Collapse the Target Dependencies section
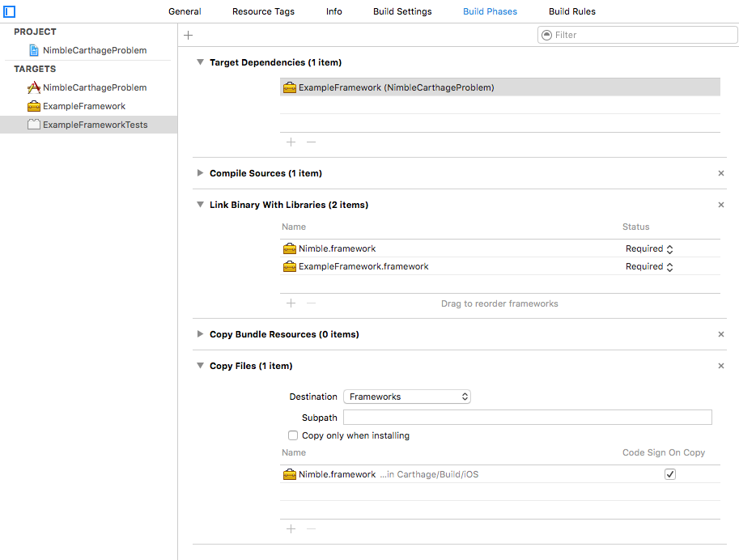Image resolution: width=739 pixels, height=560 pixels. coord(200,62)
